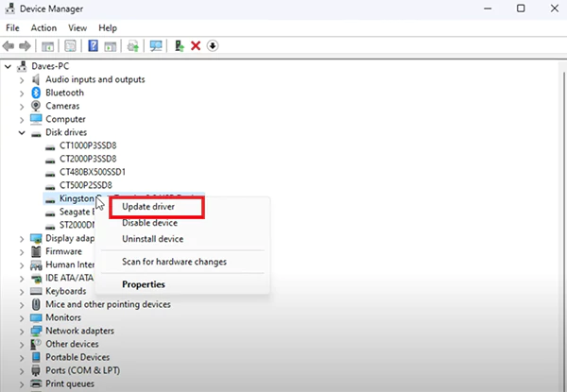Viewport: 567px width, 392px height.
Task: Select Uninstall device in context menu
Action: click(x=152, y=239)
